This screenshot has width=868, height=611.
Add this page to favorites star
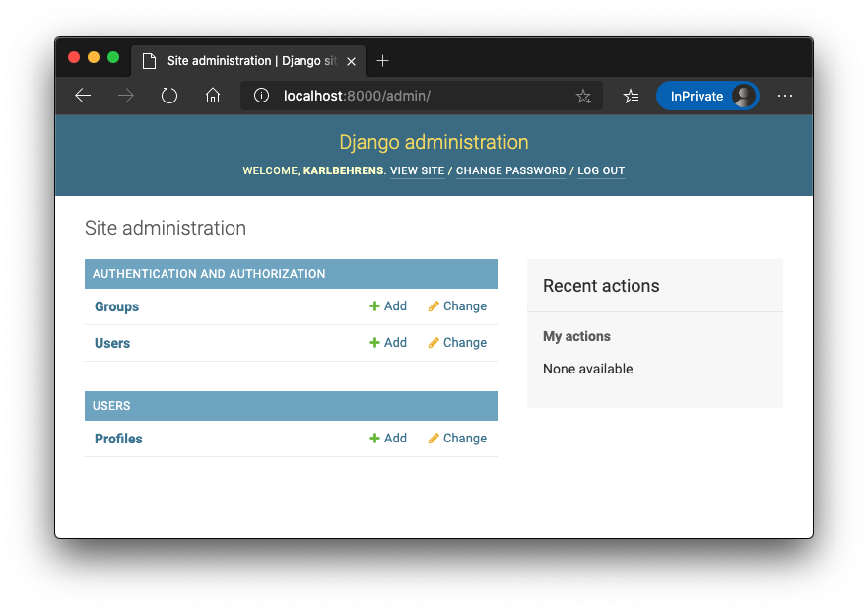pyautogui.click(x=583, y=97)
